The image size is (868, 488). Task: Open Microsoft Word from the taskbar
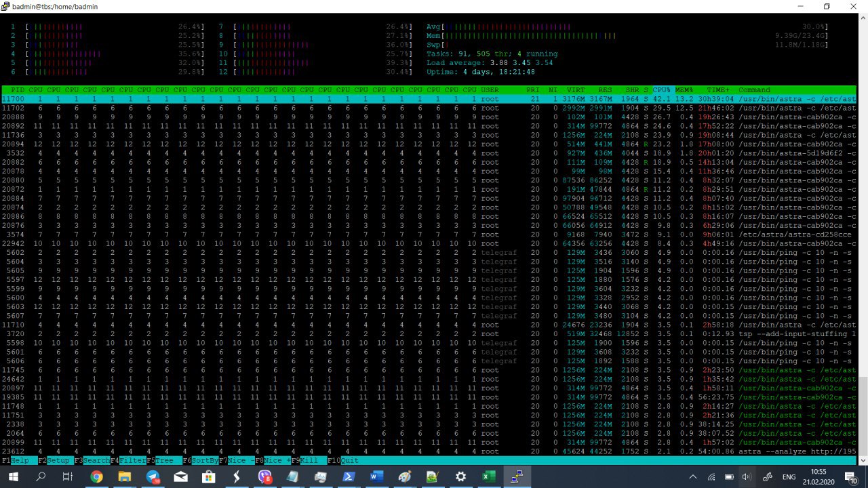tap(376, 476)
